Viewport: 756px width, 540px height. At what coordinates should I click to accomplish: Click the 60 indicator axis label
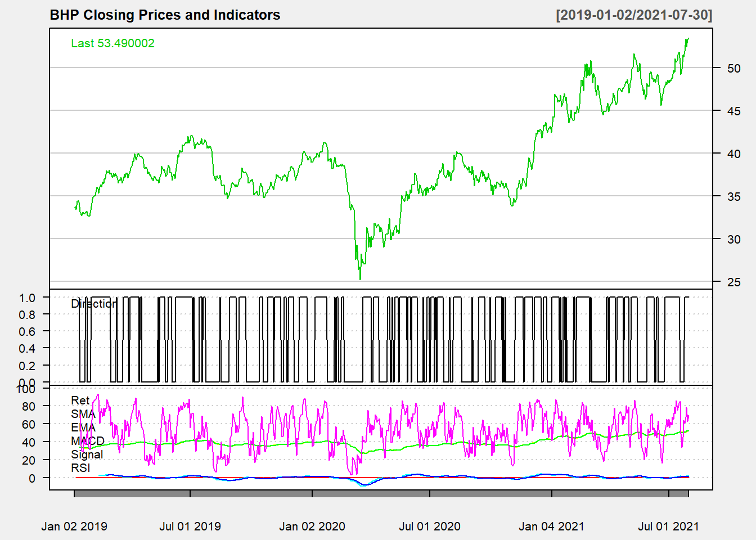(x=29, y=424)
